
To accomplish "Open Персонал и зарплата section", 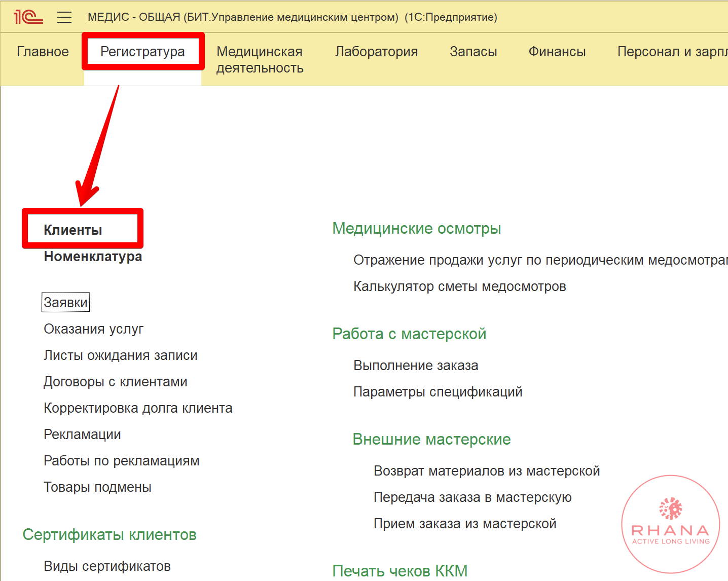I will 672,52.
